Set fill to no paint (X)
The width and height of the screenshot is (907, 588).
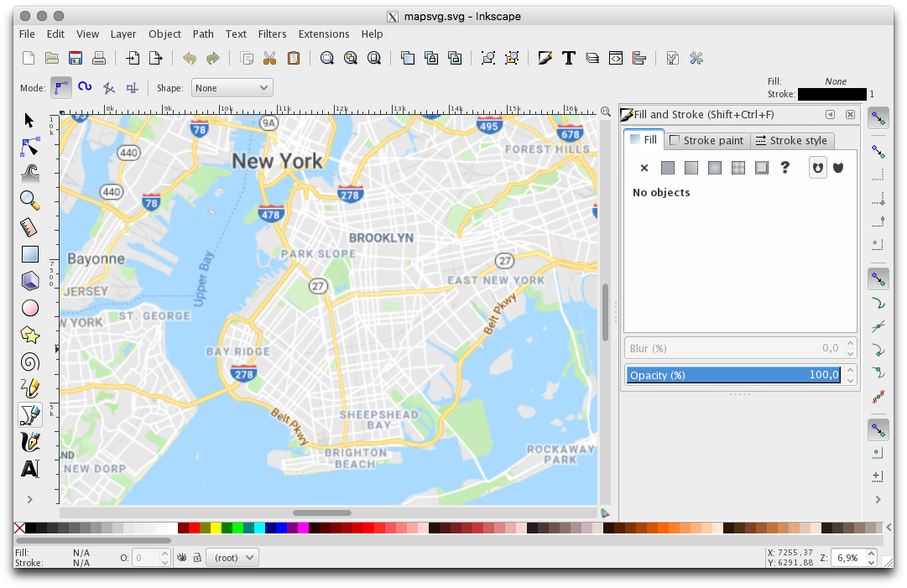644,168
